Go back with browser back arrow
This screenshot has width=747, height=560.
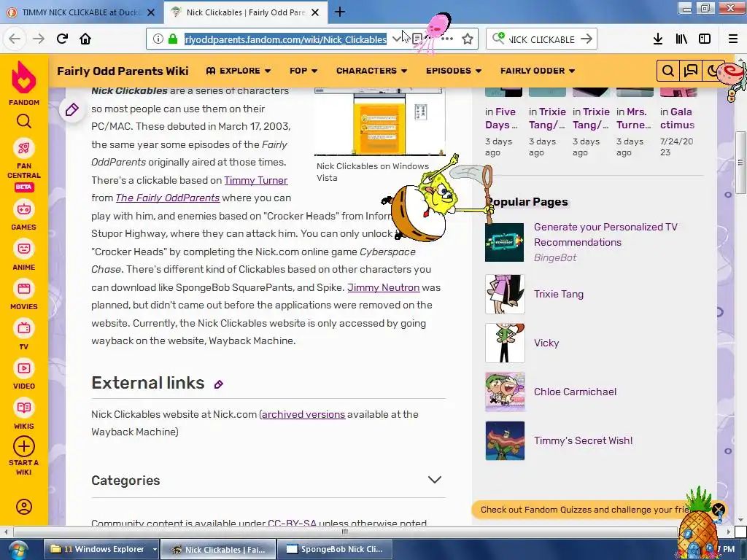(x=15, y=39)
